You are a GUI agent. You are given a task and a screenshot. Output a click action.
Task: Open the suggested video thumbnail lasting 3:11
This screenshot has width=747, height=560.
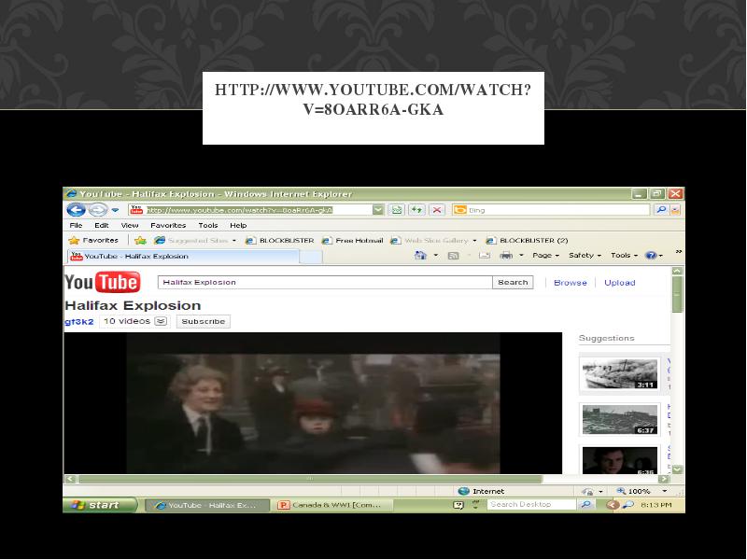click(x=620, y=374)
